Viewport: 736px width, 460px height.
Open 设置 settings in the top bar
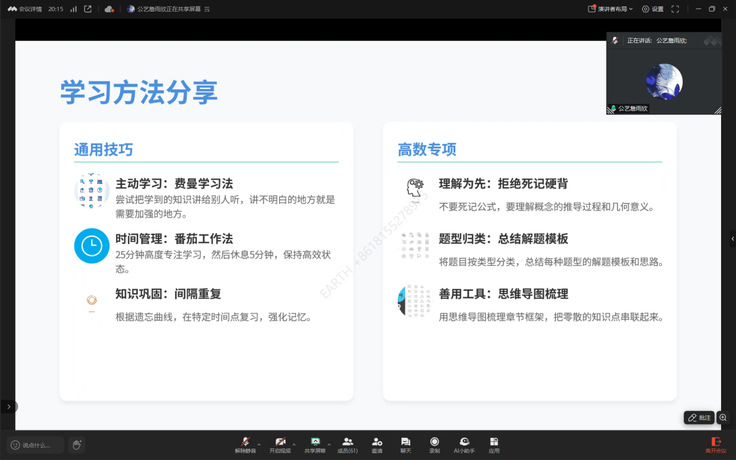[653, 9]
